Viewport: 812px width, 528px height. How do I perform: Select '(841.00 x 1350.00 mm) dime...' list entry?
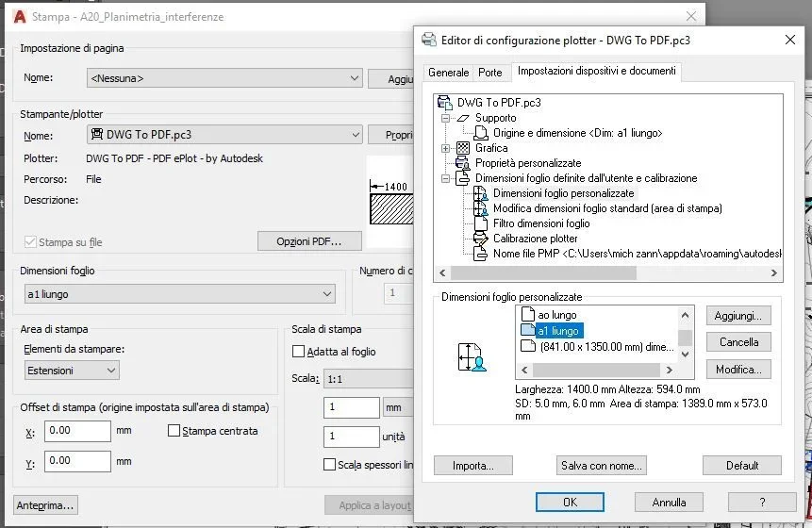click(x=607, y=347)
